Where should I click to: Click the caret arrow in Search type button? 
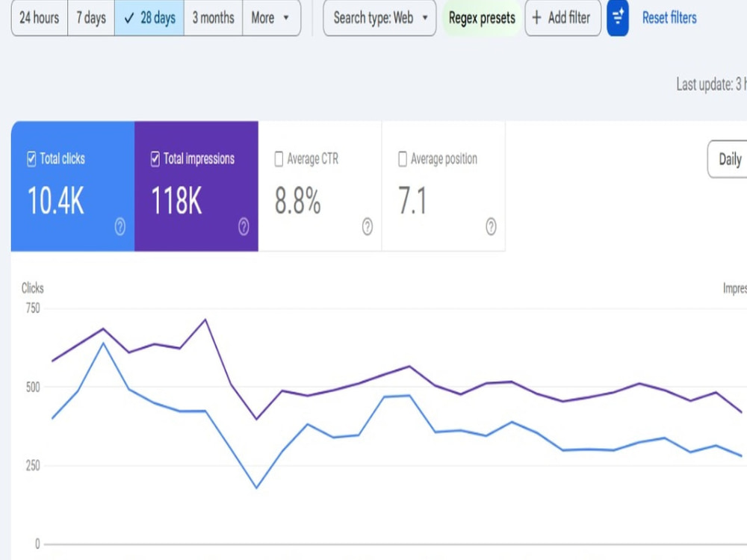425,18
